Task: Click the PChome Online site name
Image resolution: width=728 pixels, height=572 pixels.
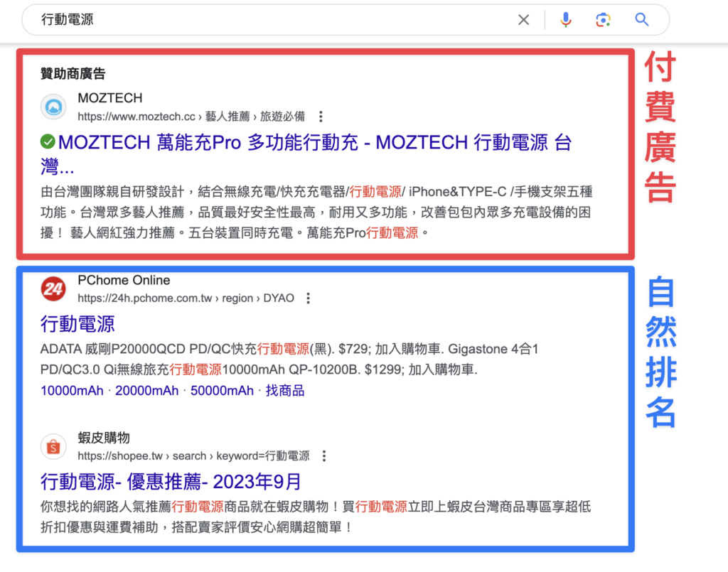Action: pos(124,280)
